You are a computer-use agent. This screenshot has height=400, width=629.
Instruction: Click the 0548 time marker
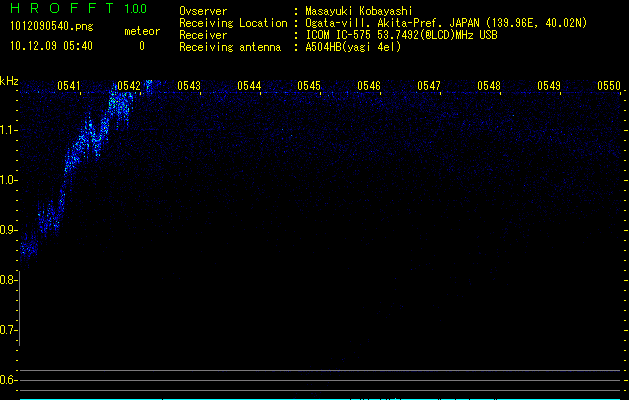(x=489, y=86)
